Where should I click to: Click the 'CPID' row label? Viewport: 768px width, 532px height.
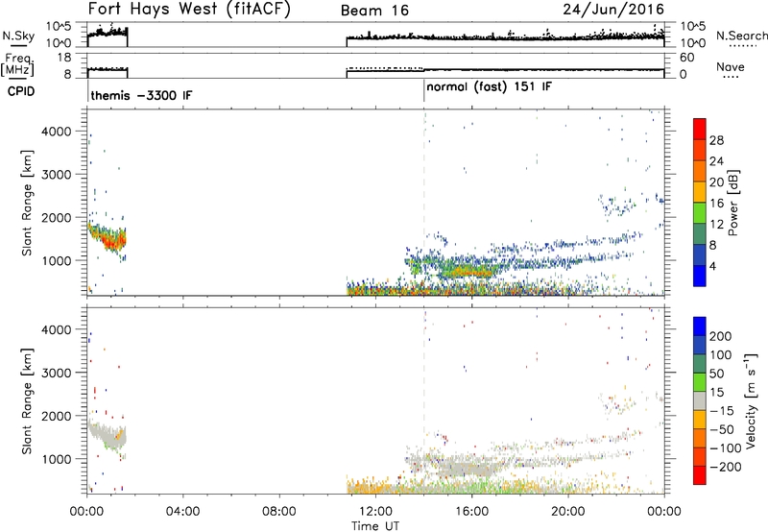(x=21, y=91)
